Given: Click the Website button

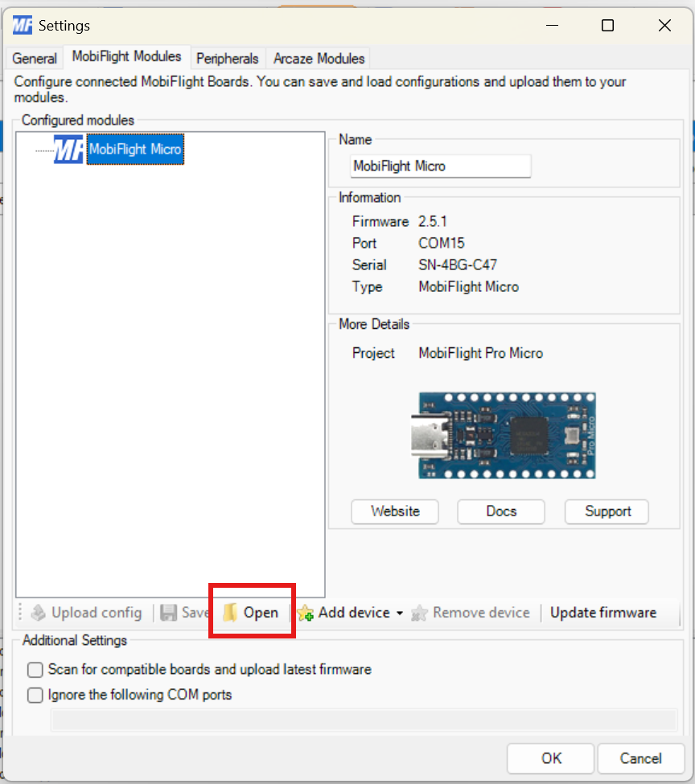Looking at the screenshot, I should pos(395,511).
